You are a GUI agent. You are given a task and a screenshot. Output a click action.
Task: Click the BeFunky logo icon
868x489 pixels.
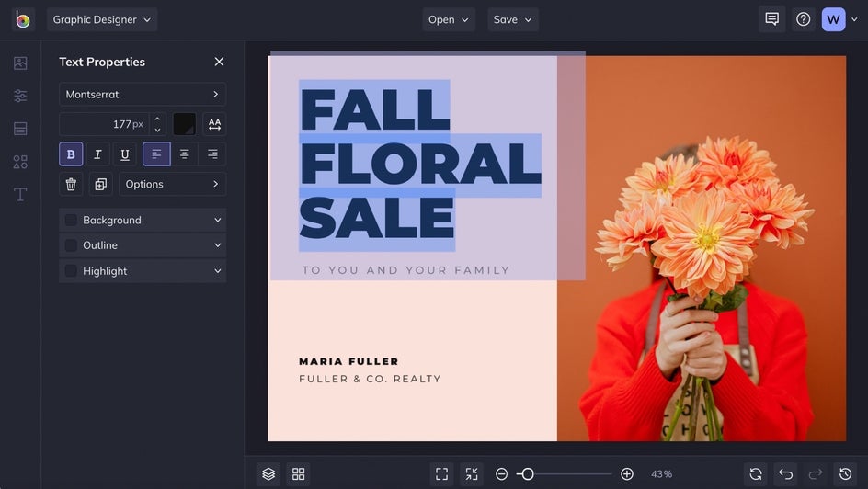(23, 20)
